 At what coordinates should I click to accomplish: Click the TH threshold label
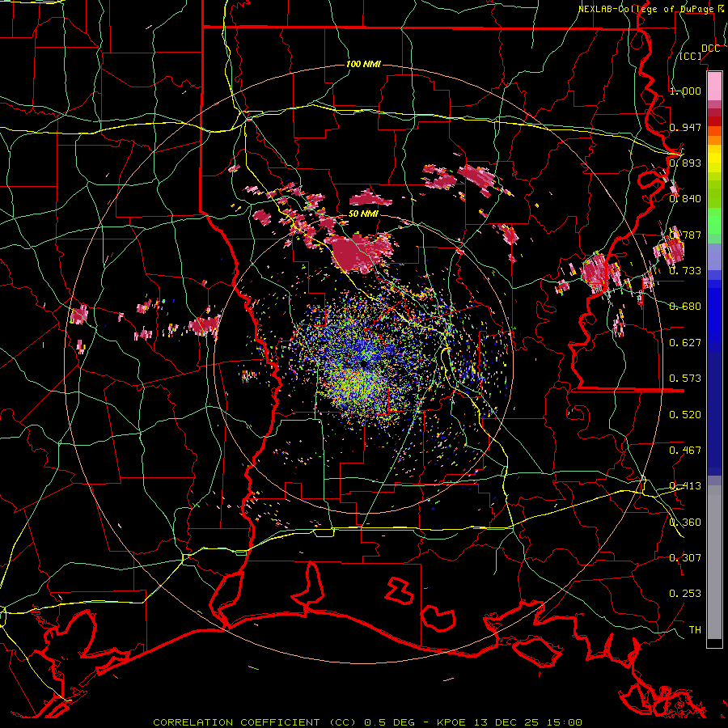click(695, 629)
